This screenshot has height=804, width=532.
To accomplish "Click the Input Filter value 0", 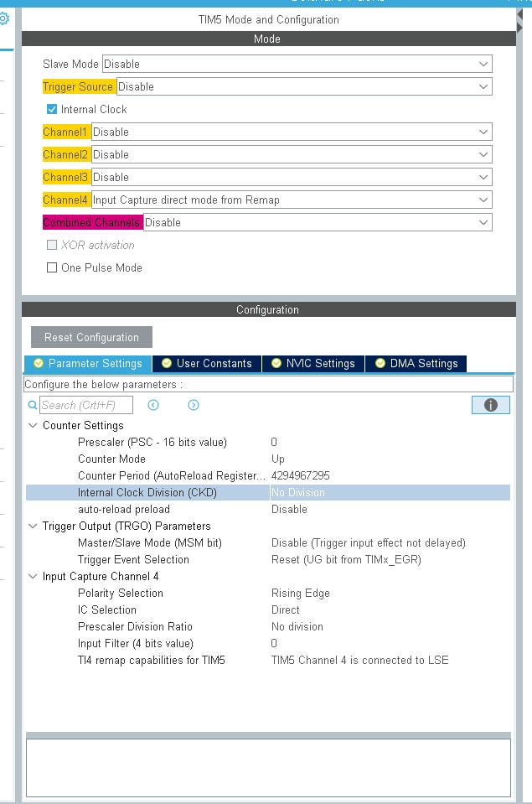I will click(274, 644).
